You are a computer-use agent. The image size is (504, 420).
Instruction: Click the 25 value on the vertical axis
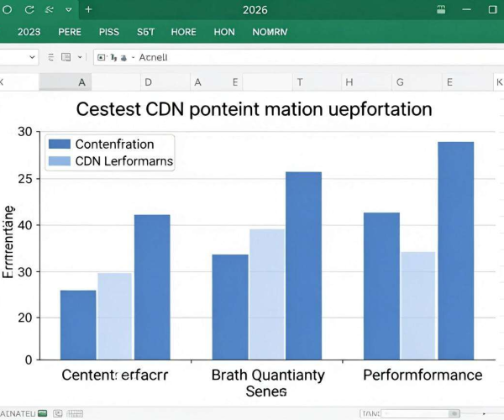click(x=25, y=179)
